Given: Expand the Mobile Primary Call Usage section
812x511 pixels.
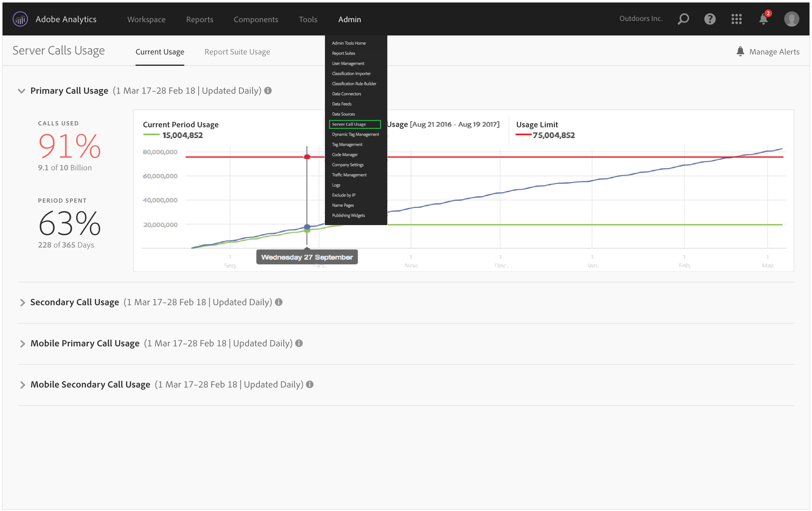Looking at the screenshot, I should click(22, 344).
